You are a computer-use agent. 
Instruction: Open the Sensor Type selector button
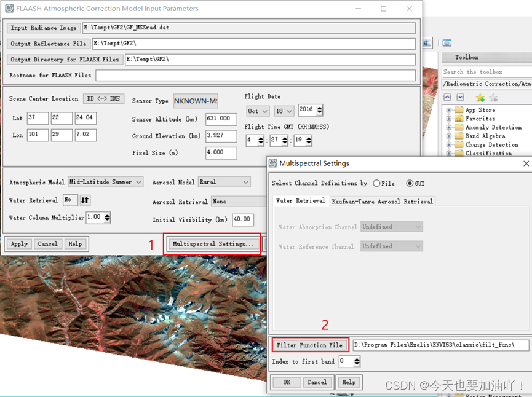pyautogui.click(x=196, y=101)
